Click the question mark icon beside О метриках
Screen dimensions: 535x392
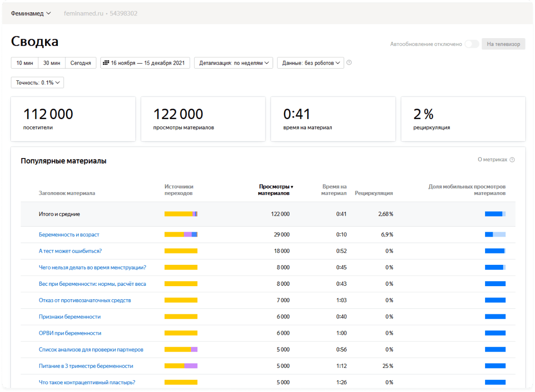point(512,160)
